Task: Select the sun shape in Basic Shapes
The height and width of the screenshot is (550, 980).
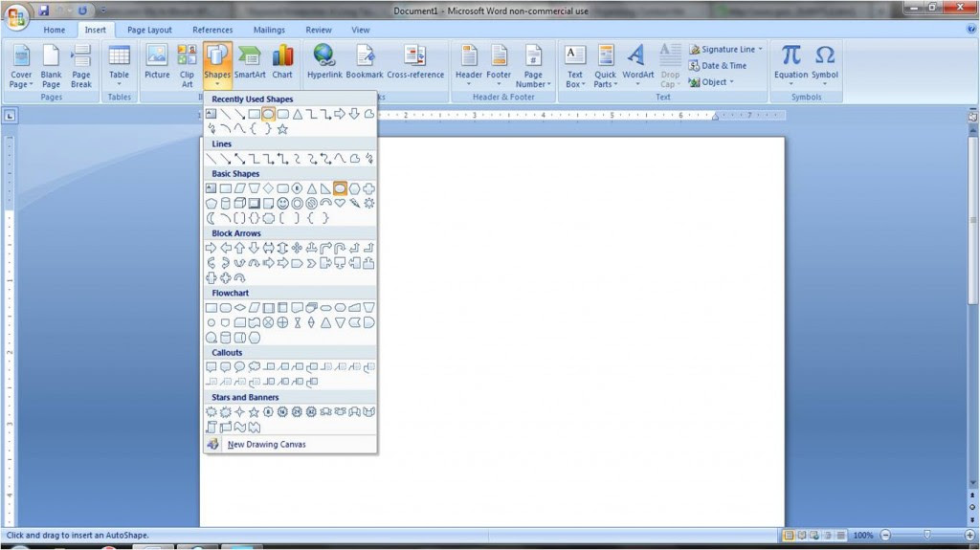Action: pos(368,203)
